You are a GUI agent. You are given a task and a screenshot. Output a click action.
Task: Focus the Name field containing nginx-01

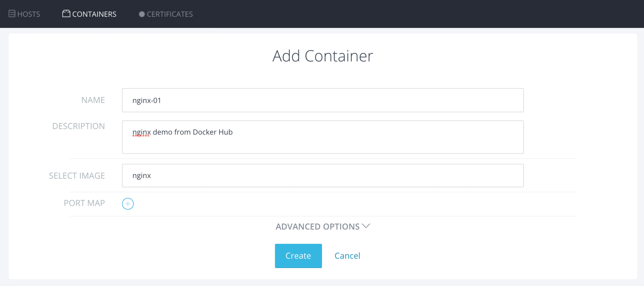coord(323,100)
